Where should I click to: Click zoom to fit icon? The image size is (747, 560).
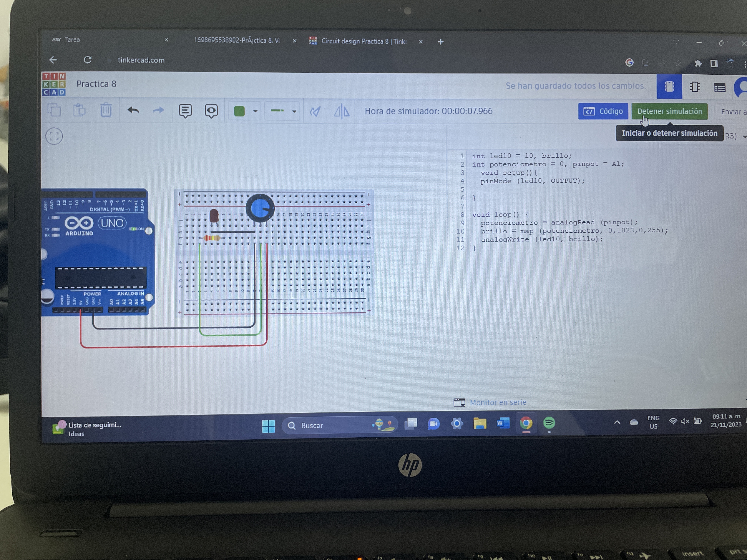tap(54, 136)
